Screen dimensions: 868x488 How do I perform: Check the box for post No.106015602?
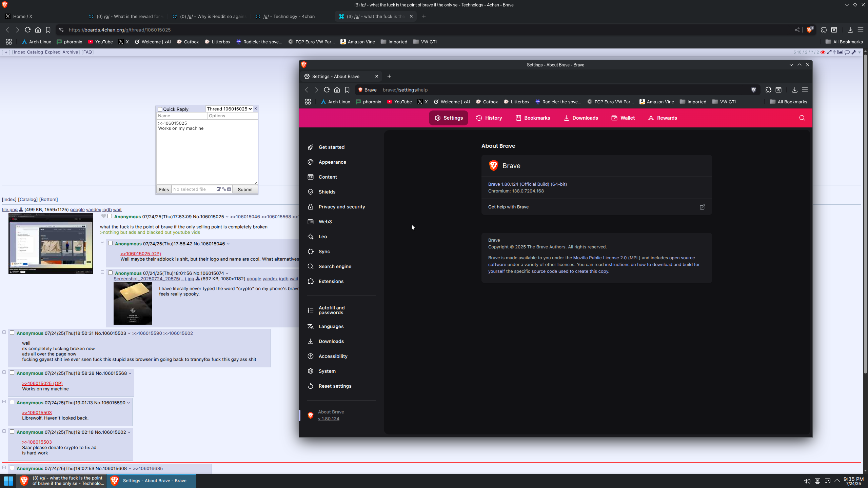point(12,432)
